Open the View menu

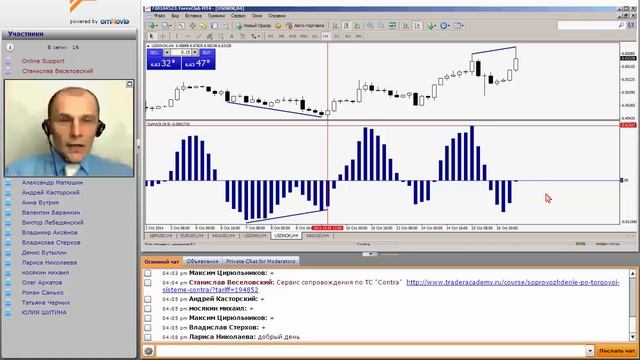click(x=175, y=16)
